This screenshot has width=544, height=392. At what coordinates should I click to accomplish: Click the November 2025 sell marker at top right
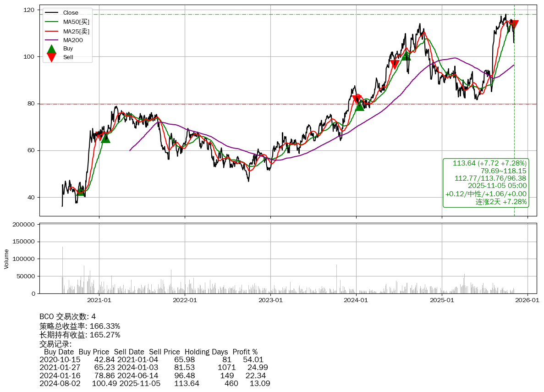tap(514, 25)
